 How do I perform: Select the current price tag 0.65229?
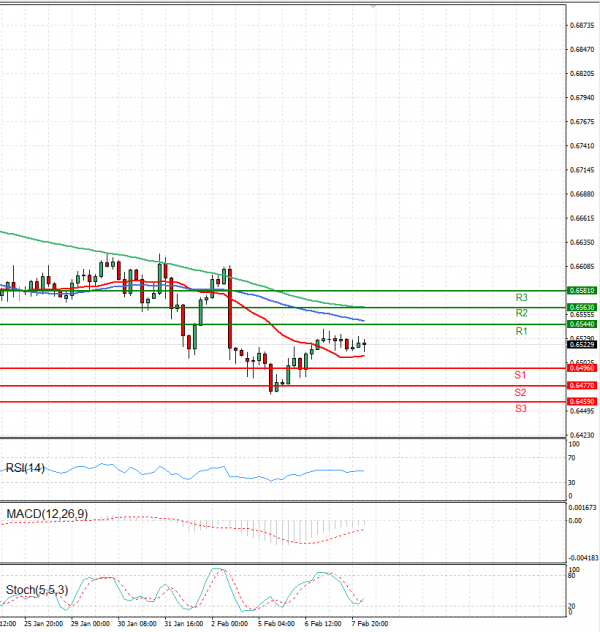coord(582,345)
